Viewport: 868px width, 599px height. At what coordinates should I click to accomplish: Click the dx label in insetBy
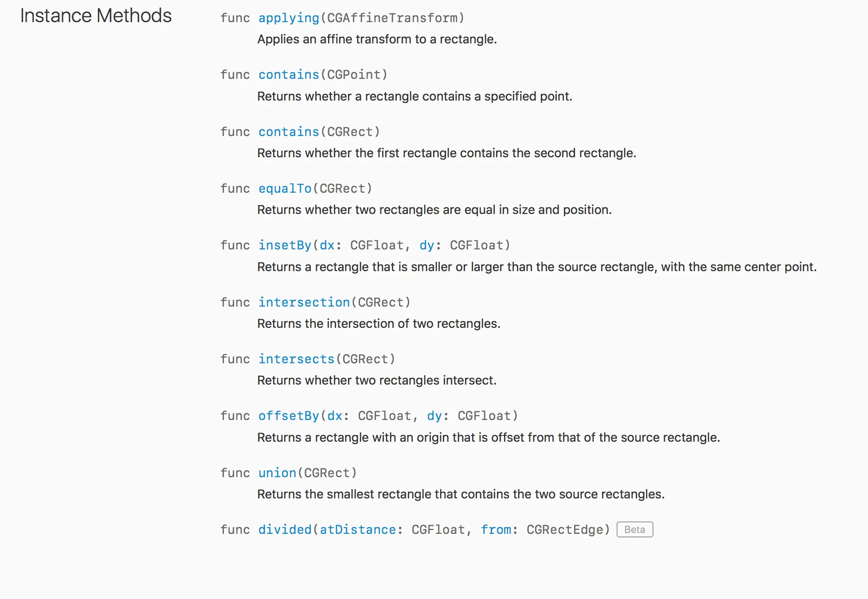(x=327, y=245)
